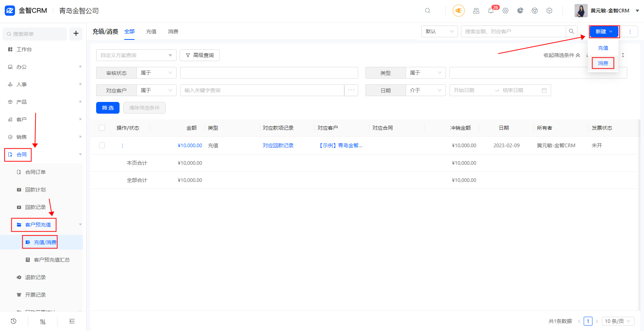Open 对应客户 属于 operator dropdown
Image resolution: width=644 pixels, height=331 pixels.
(x=156, y=90)
